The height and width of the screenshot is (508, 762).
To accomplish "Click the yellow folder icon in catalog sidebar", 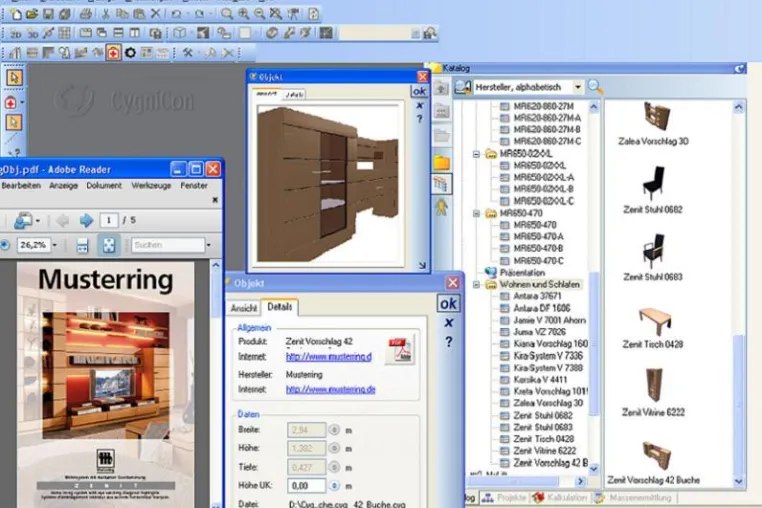I will click(x=441, y=162).
